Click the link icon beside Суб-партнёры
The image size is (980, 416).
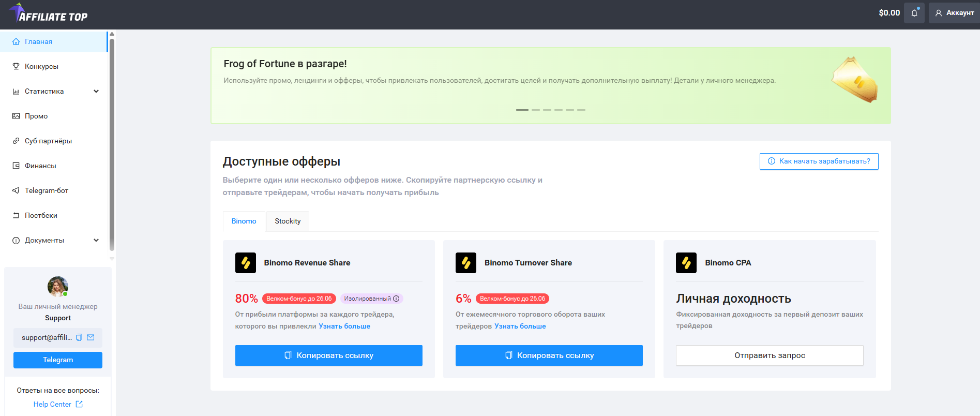[16, 141]
